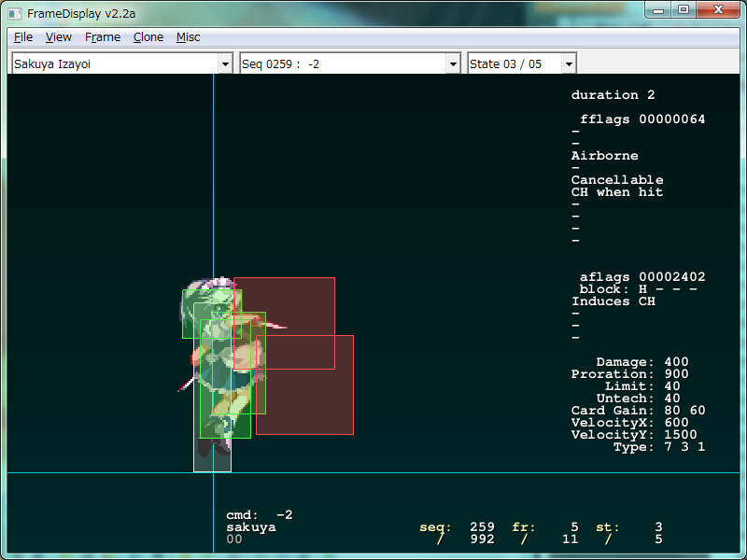Click the fflags 00000064 readout
The height and width of the screenshot is (560, 747).
(x=641, y=119)
